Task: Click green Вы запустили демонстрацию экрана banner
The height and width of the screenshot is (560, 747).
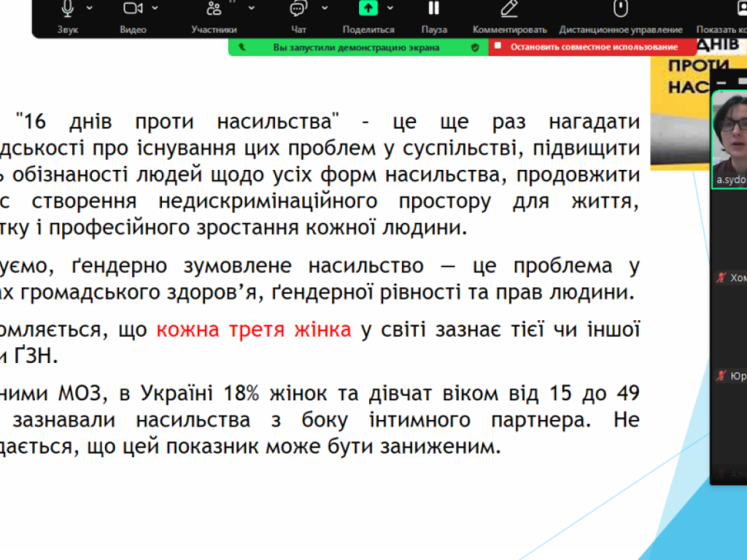Action: point(358,47)
